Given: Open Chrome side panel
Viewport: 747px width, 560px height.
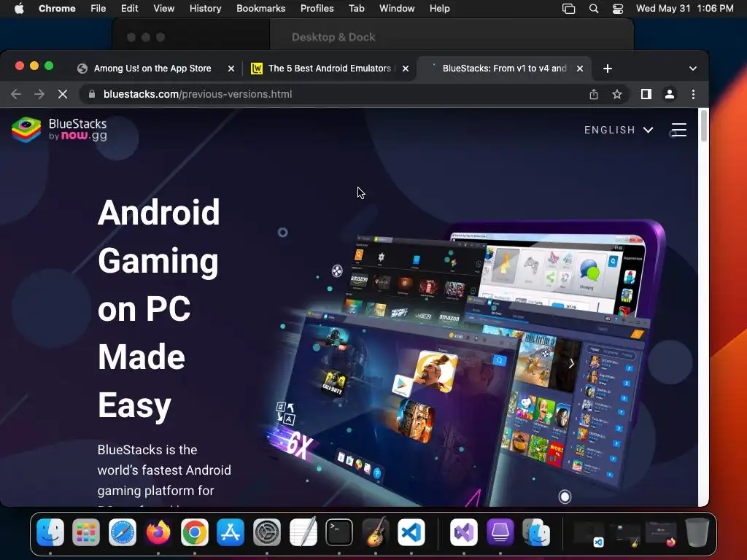Looking at the screenshot, I should [646, 94].
